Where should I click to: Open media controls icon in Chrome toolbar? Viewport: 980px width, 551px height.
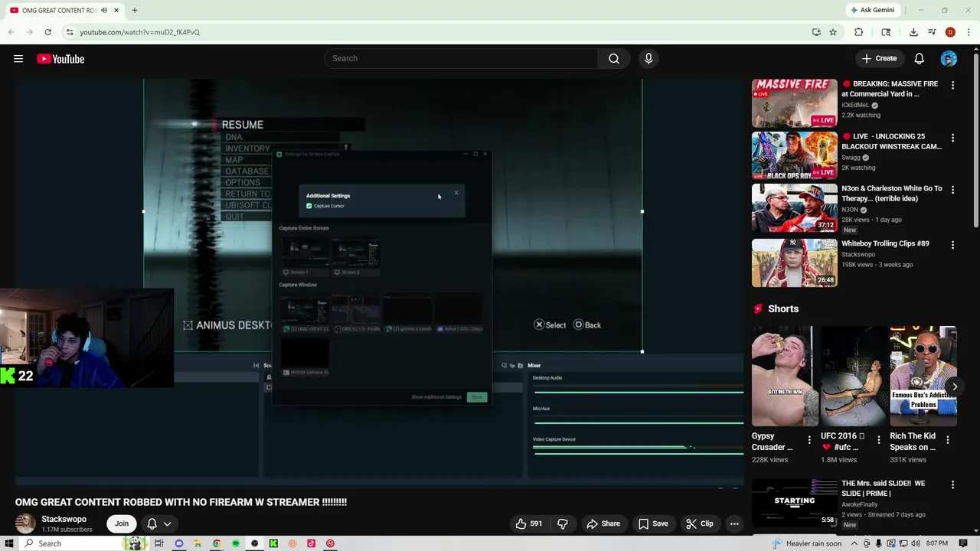(932, 32)
